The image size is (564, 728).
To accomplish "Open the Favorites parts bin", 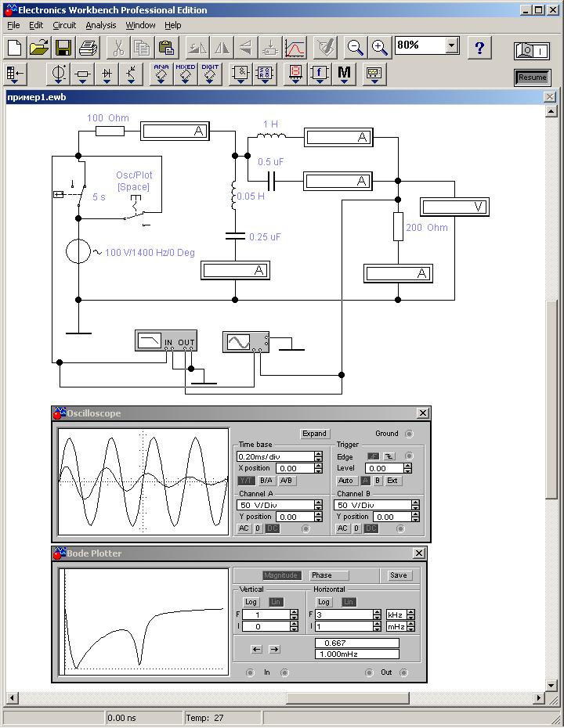I will [15, 74].
